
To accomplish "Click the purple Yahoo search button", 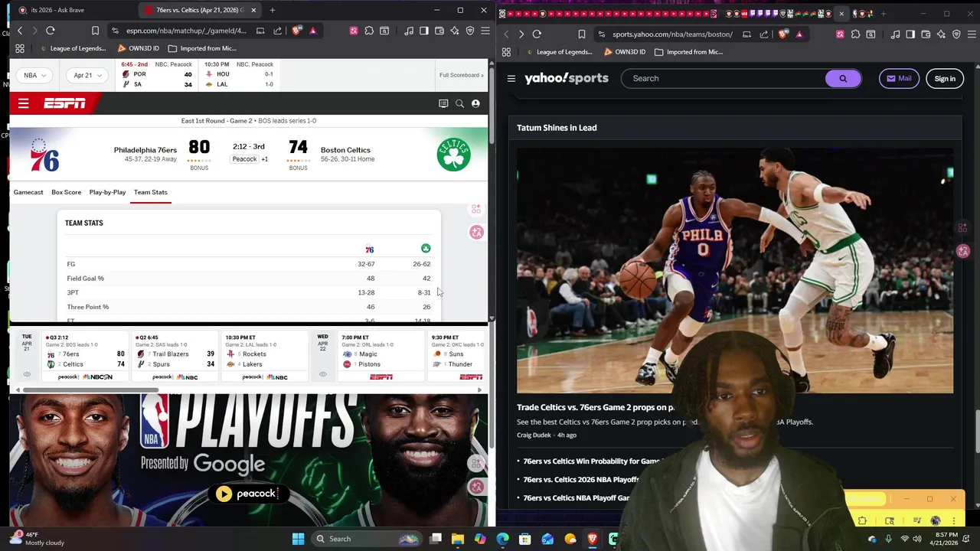I will (843, 78).
